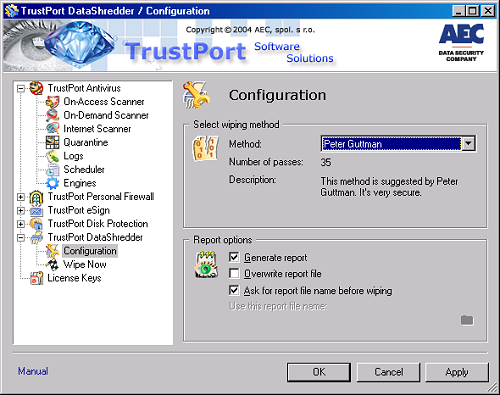Open the Manual link

tap(33, 371)
